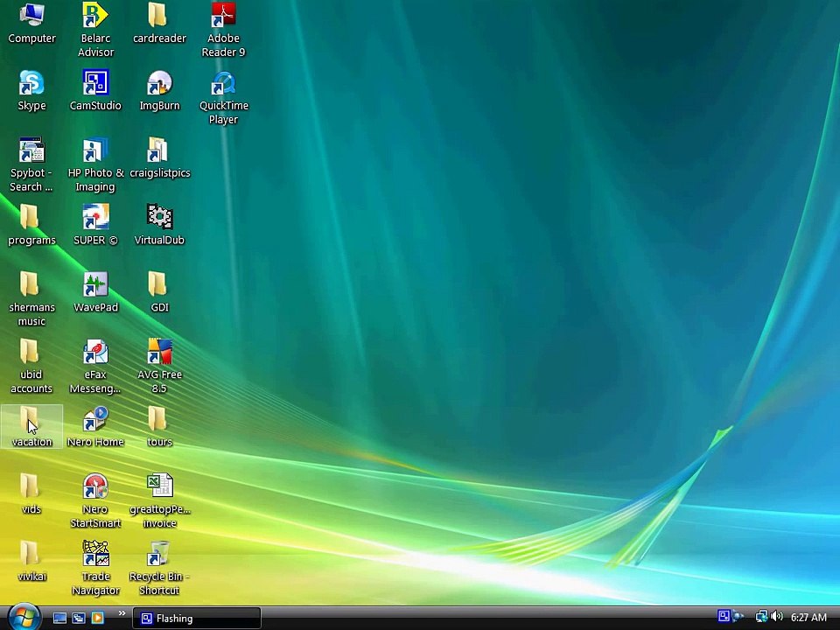
Task: Click the AVG Free 8.5 icon
Action: (159, 367)
